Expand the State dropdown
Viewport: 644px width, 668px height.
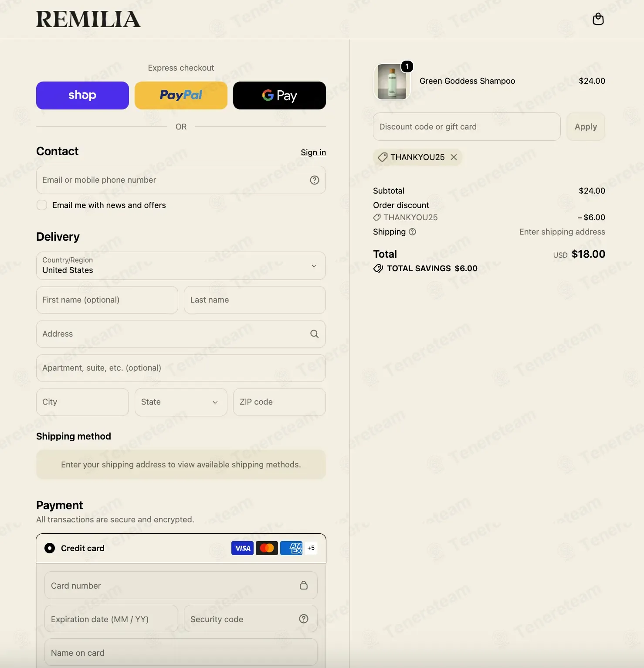pyautogui.click(x=181, y=402)
